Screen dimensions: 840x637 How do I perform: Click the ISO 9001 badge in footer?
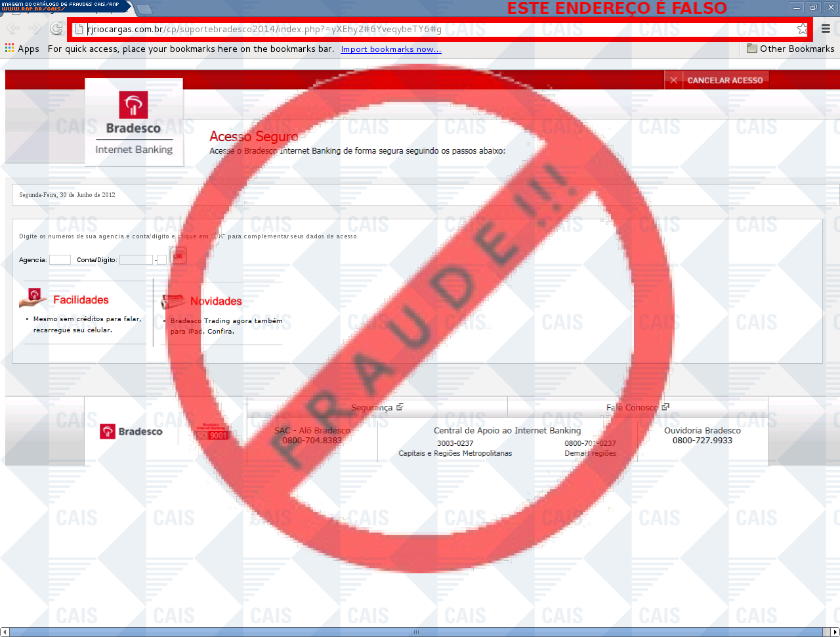[x=212, y=432]
